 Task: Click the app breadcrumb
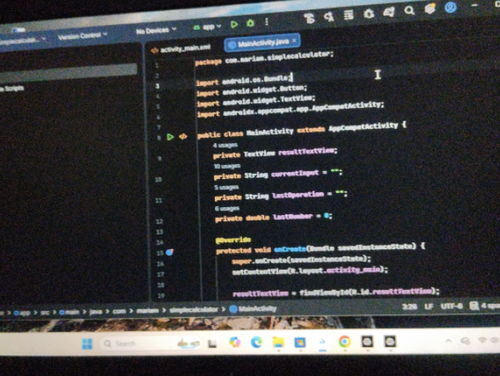pyautogui.click(x=22, y=313)
